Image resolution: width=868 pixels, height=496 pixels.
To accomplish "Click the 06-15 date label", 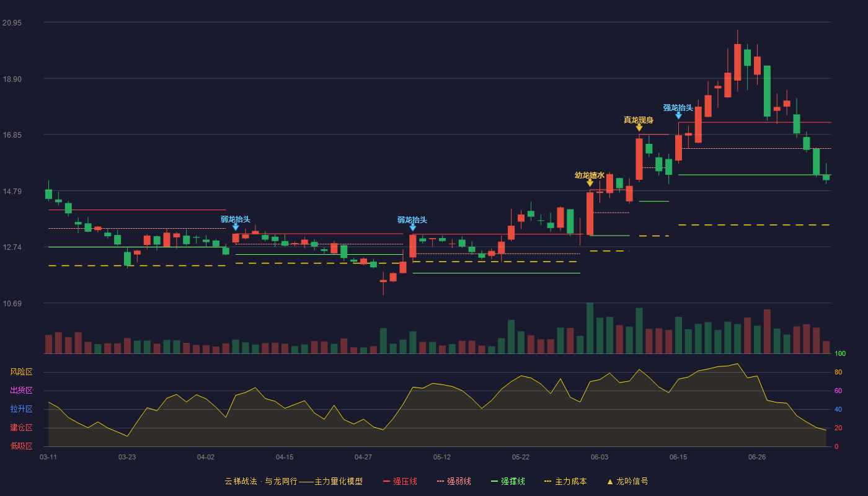I will tap(678, 457).
